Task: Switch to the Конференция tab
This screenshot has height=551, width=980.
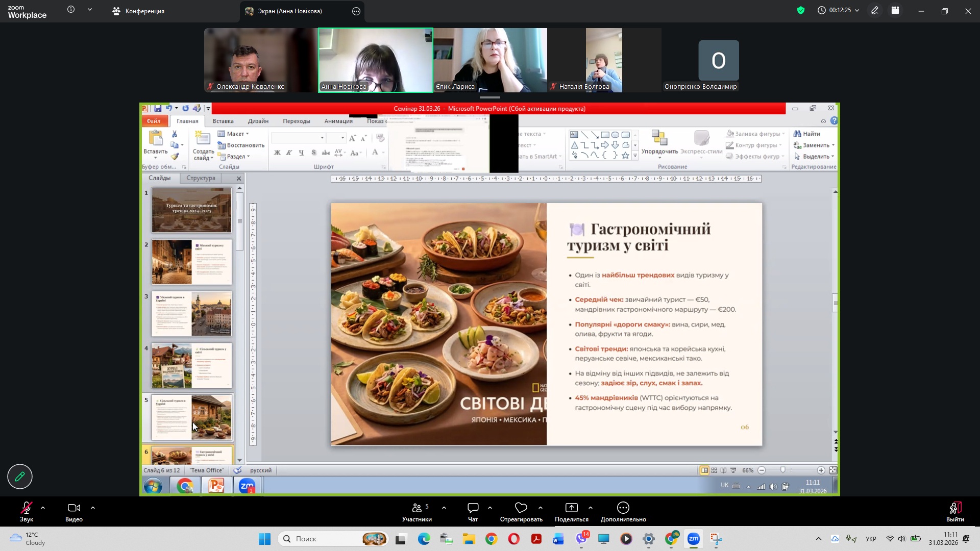Action: pos(138,11)
